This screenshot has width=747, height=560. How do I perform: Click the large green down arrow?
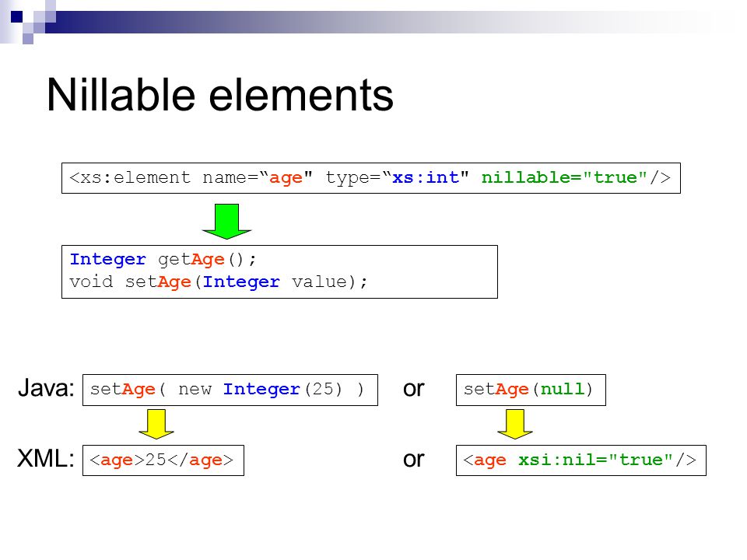226,221
